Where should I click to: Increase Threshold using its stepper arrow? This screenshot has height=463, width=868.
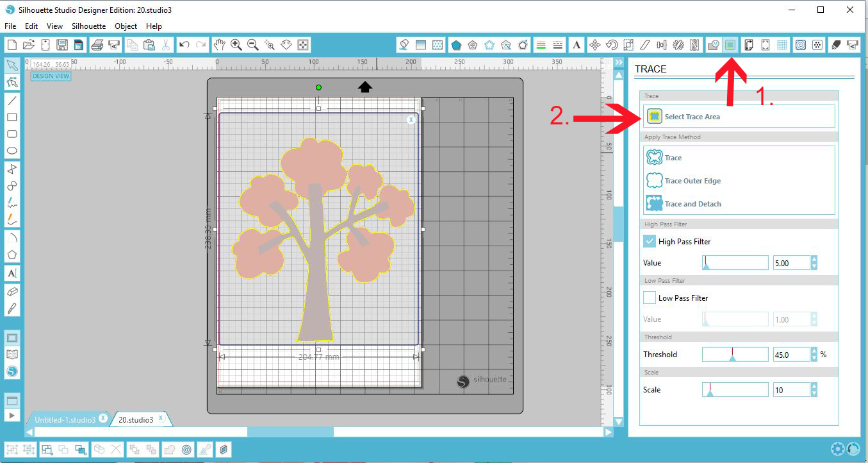(813, 351)
